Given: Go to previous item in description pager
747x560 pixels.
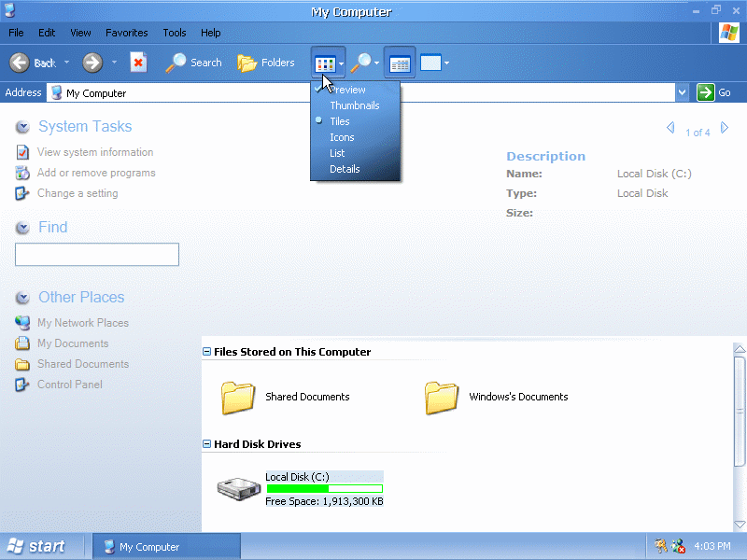Looking at the screenshot, I should pyautogui.click(x=670, y=128).
